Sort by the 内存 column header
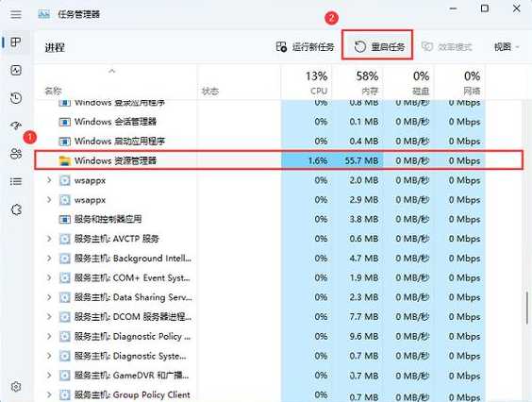532x402 pixels. (x=357, y=82)
